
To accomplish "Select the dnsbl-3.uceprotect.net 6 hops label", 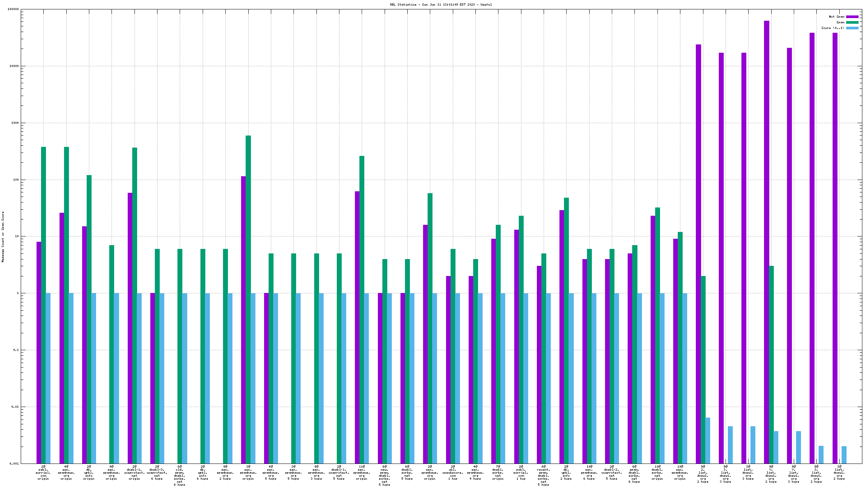I will point(157,473).
